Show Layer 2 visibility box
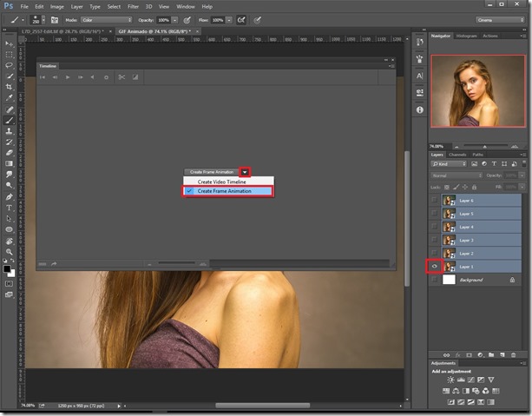The height and width of the screenshot is (416, 532). click(x=434, y=253)
